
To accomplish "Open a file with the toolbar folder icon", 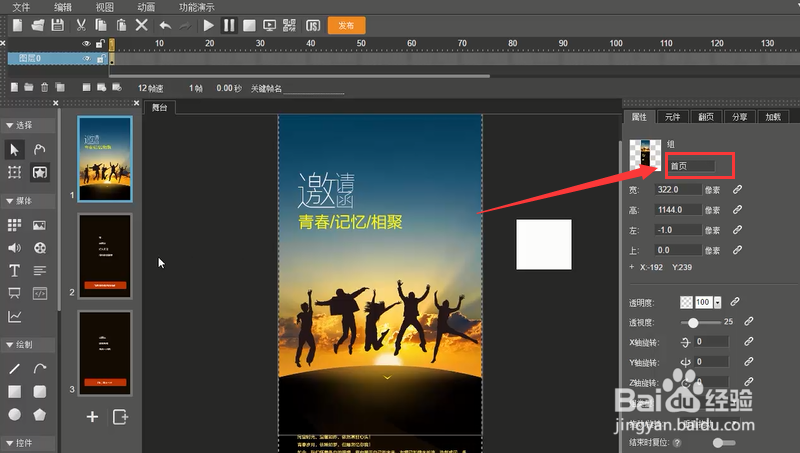I will (38, 25).
